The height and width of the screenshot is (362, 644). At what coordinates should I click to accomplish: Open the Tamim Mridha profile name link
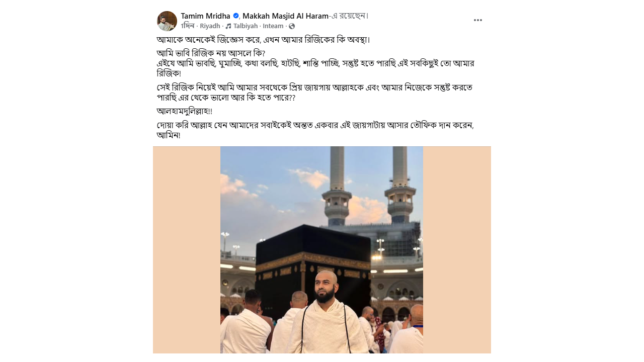[206, 16]
